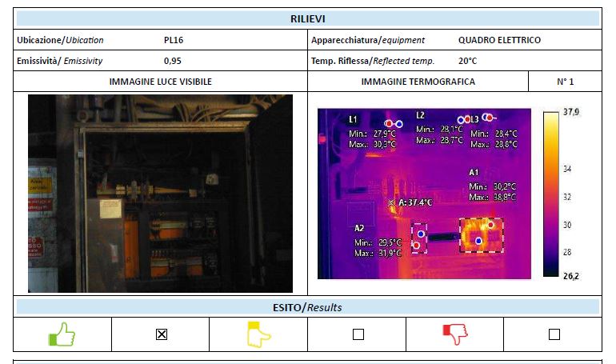The height and width of the screenshot is (364, 616).
Task: Select the A:37.4°C spot marker on the thermal image
Action: point(391,203)
